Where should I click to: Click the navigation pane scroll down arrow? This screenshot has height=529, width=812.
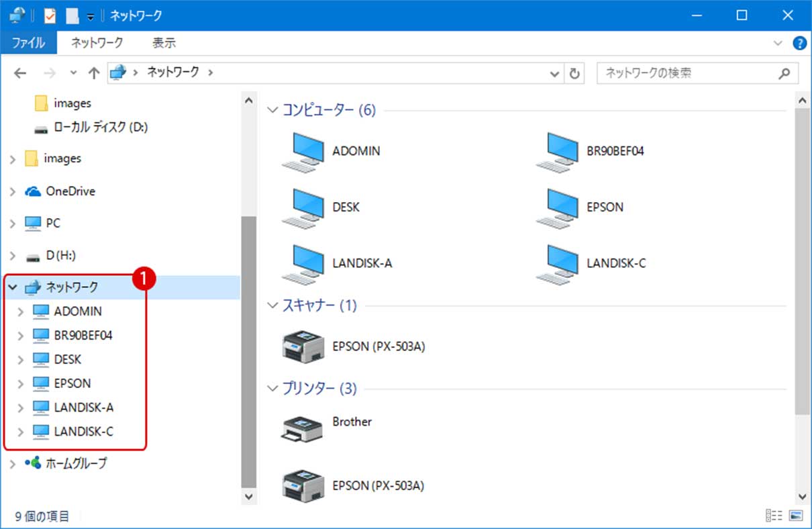(248, 497)
